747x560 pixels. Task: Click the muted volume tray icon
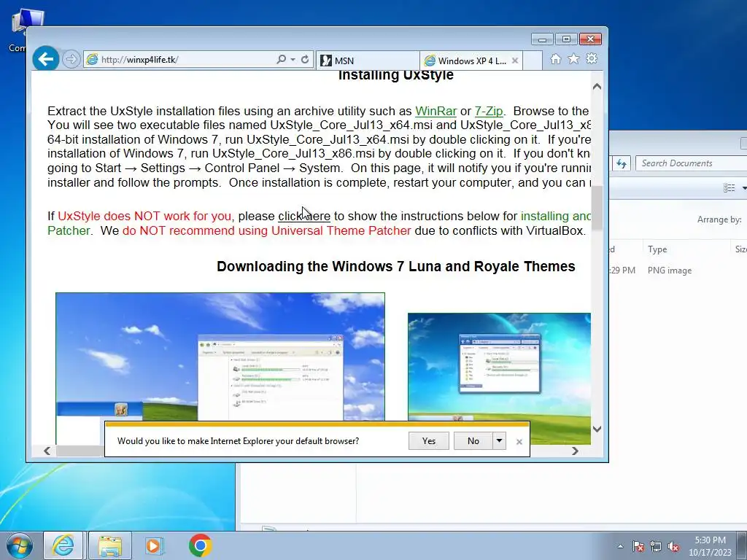(x=673, y=546)
